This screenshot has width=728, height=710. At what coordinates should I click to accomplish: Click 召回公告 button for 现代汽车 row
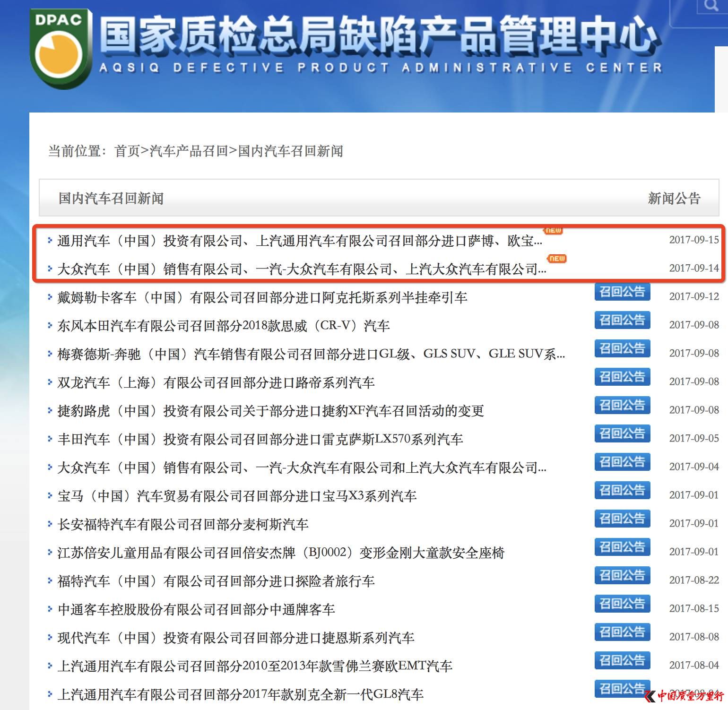click(622, 632)
